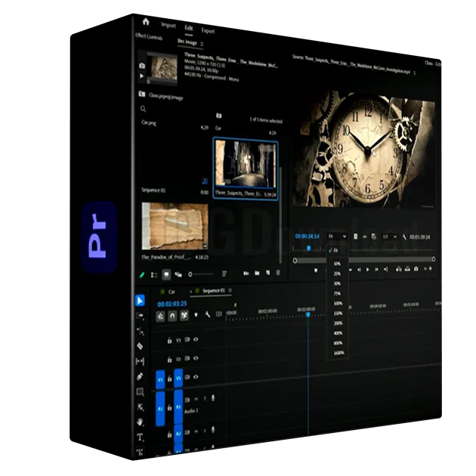Toggle V1 track output eye
Viewport: 476px width, 476px height.
196,377
